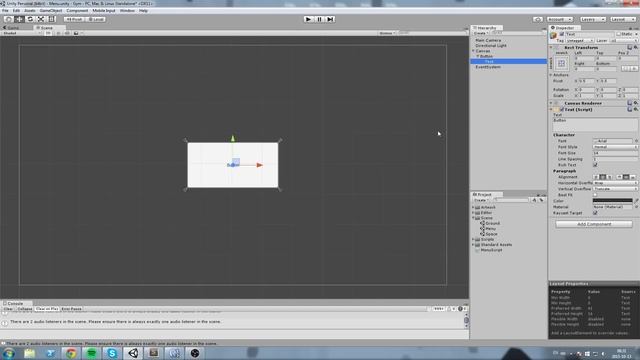Open the Vertical Overflow dropdown
Image resolution: width=640 pixels, height=360 pixels.
615,189
